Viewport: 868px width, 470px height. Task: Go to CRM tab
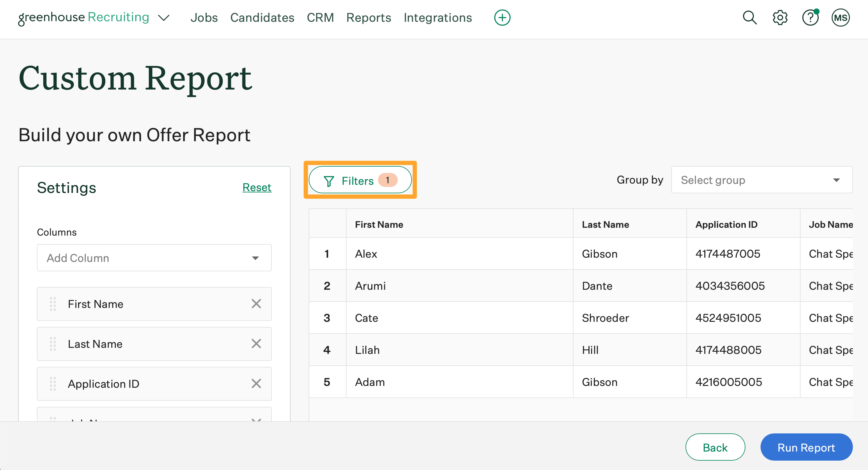coord(320,18)
